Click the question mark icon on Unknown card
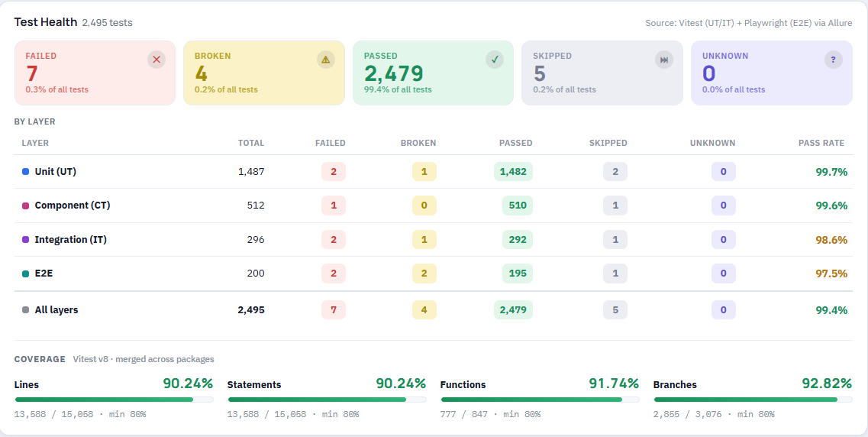This screenshot has width=868, height=437. pyautogui.click(x=833, y=60)
